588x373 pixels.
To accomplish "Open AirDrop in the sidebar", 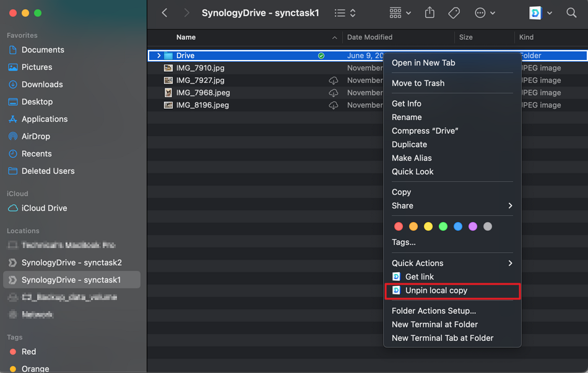I will point(35,136).
